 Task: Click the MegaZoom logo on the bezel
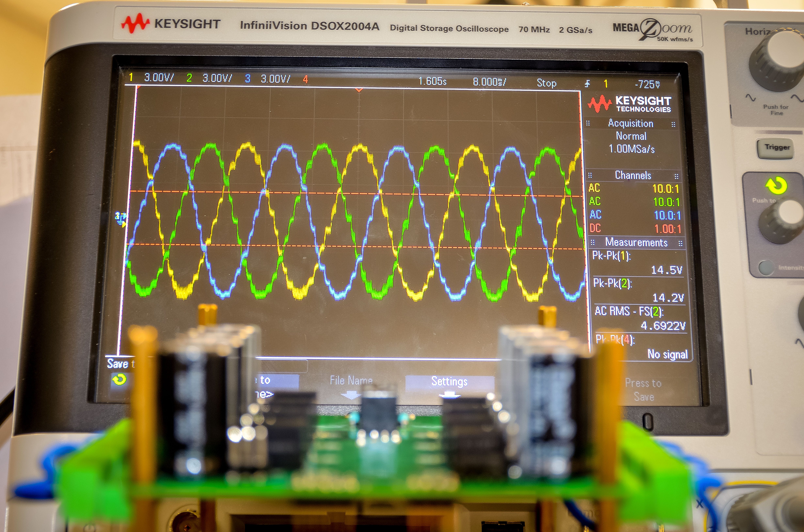pyautogui.click(x=652, y=30)
